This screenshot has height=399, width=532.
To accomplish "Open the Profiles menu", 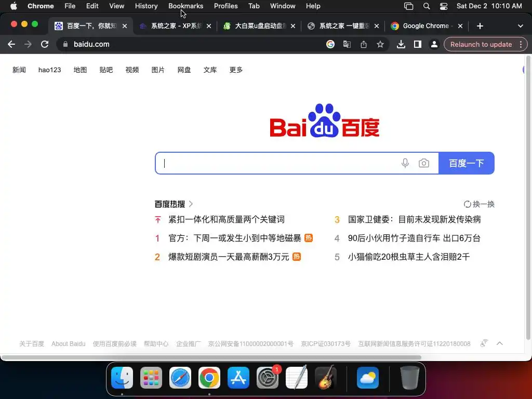I will click(225, 6).
